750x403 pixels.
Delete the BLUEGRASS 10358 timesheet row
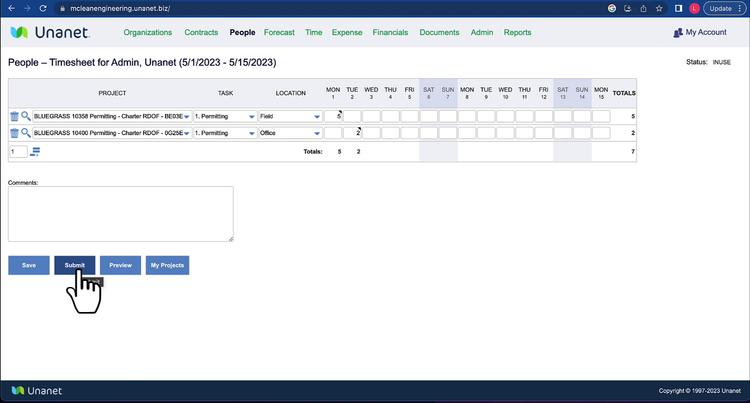(14, 117)
